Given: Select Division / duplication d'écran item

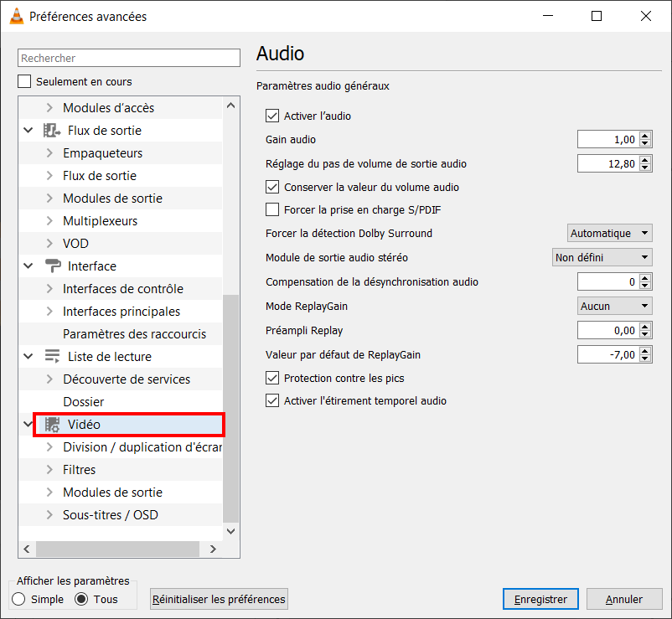Looking at the screenshot, I should coord(142,447).
